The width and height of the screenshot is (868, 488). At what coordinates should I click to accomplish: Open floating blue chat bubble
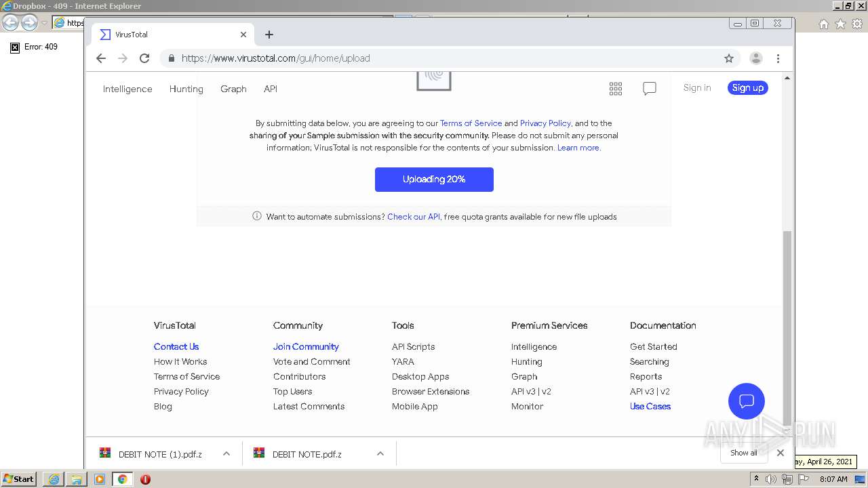(x=747, y=401)
